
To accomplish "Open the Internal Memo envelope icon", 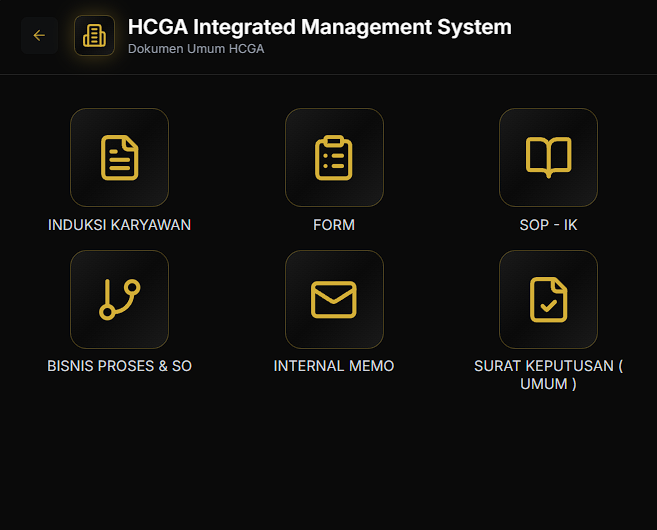I will coord(334,299).
